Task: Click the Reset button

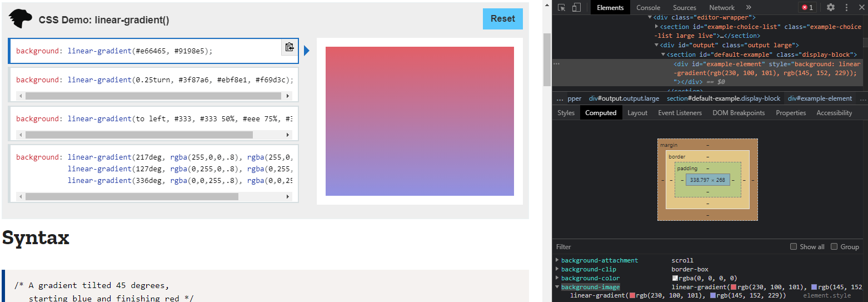Action: 502,18
